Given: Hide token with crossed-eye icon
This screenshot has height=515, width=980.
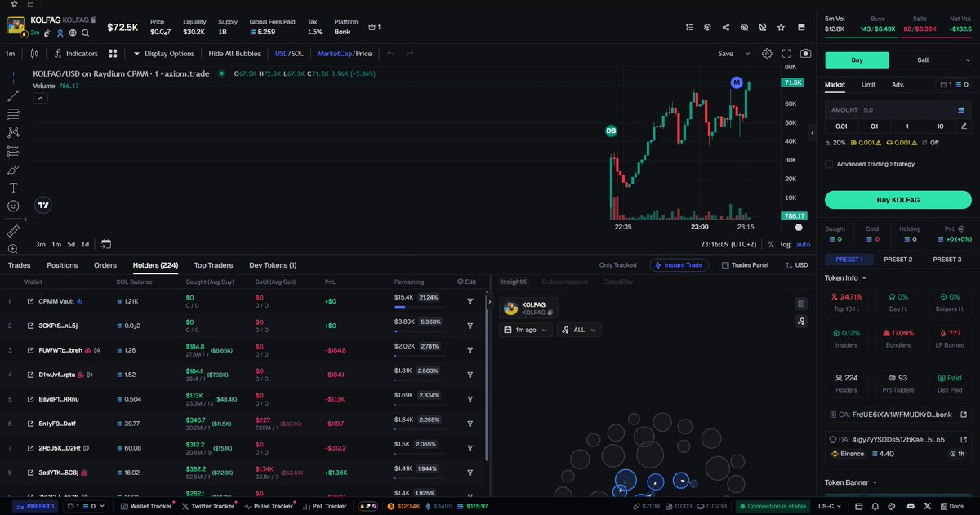Looking at the screenshot, I should 744,27.
